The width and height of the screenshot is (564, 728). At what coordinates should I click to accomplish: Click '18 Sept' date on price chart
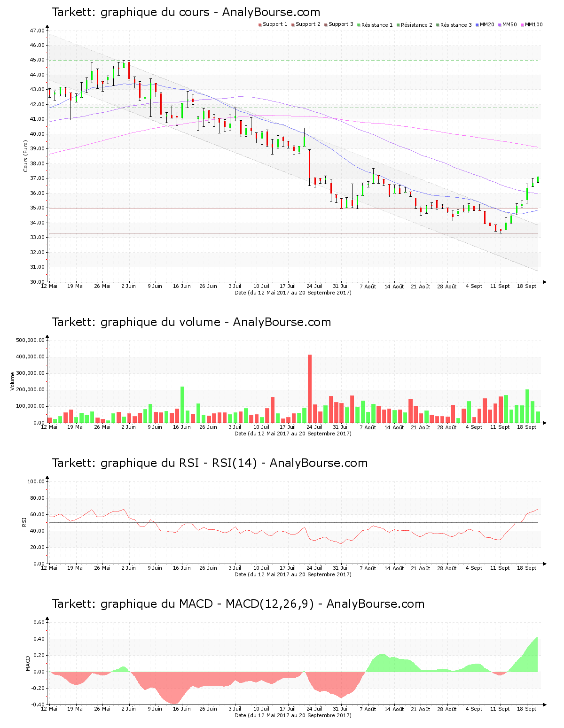click(x=526, y=286)
